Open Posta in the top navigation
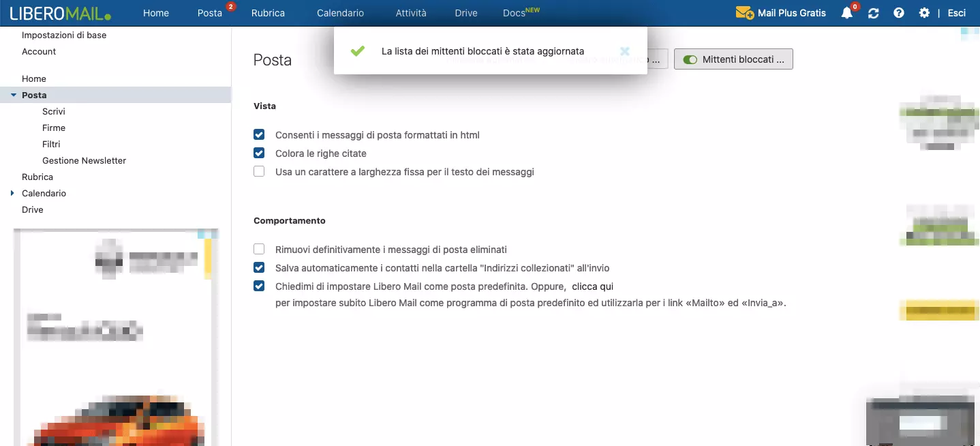Image resolution: width=980 pixels, height=446 pixels. click(210, 13)
